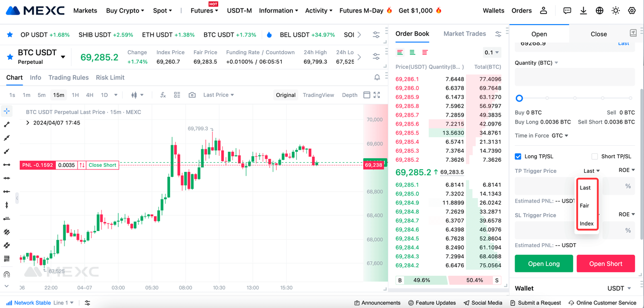Open the order book 0.1 depth dropdown

(492, 53)
